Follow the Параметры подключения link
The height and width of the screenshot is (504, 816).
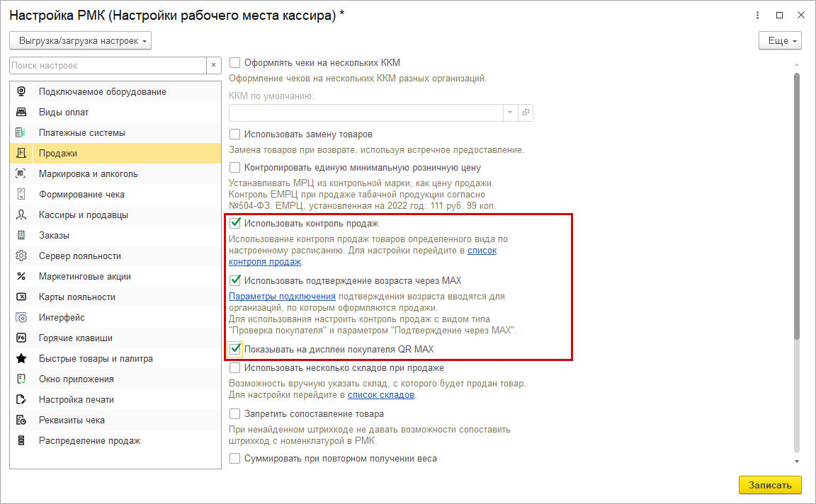(x=282, y=296)
